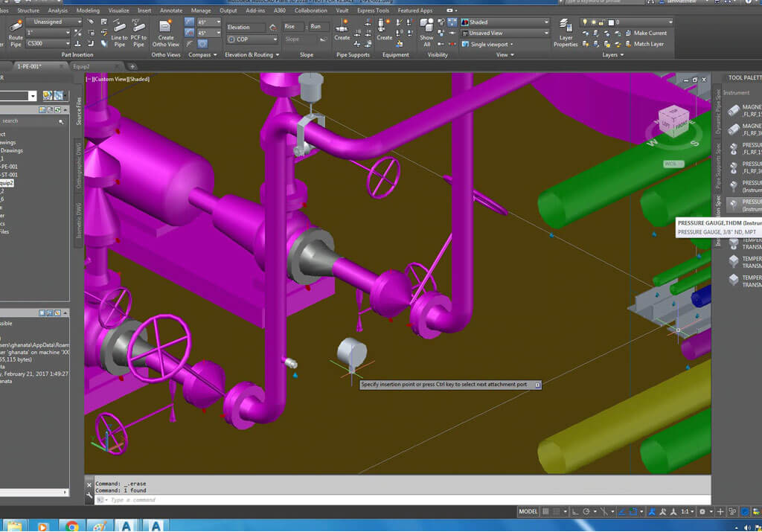Expand the Elevation & Routing panel
This screenshot has width=762, height=532.
point(252,55)
